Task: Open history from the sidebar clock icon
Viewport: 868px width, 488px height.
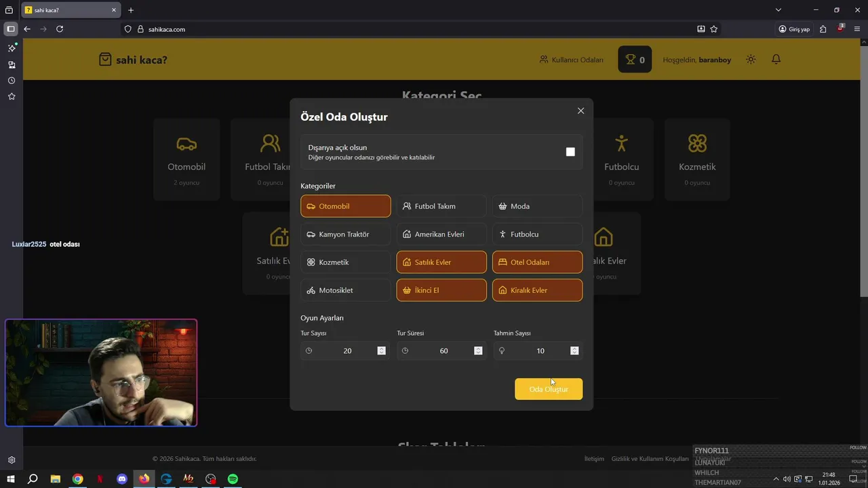Action: coord(12,81)
